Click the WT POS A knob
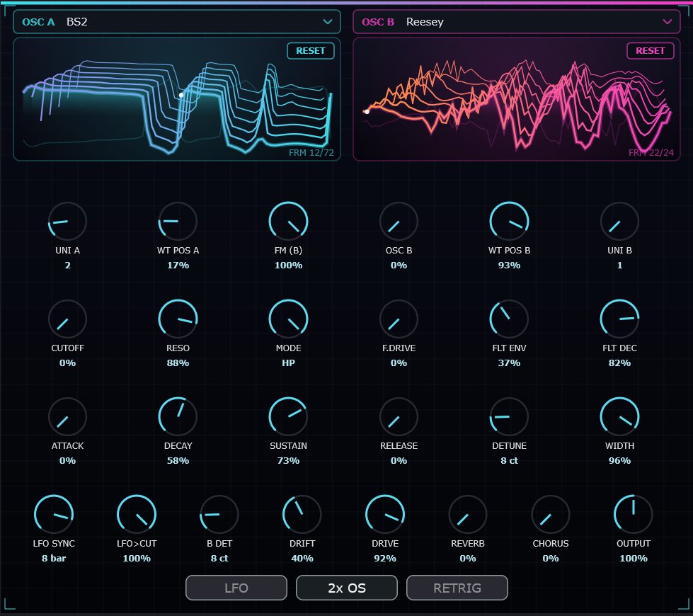The height and width of the screenshot is (616, 693). click(x=178, y=222)
